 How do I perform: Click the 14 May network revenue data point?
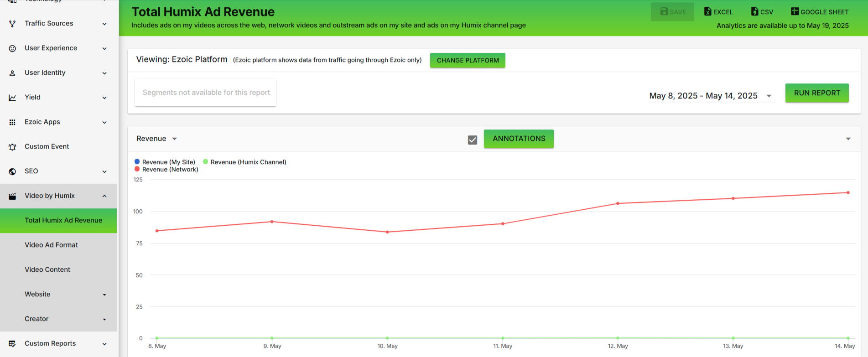click(x=848, y=192)
